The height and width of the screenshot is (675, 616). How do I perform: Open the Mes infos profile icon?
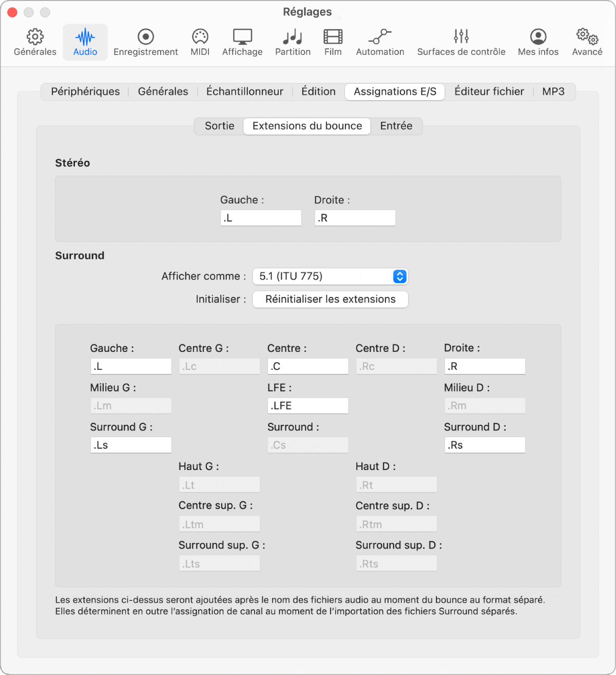click(x=538, y=36)
